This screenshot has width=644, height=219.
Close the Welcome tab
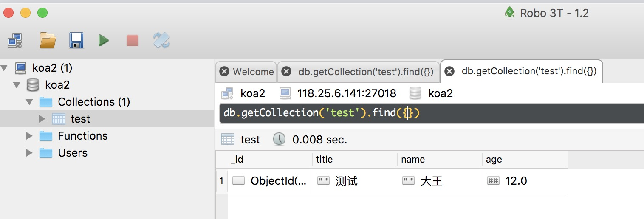224,72
